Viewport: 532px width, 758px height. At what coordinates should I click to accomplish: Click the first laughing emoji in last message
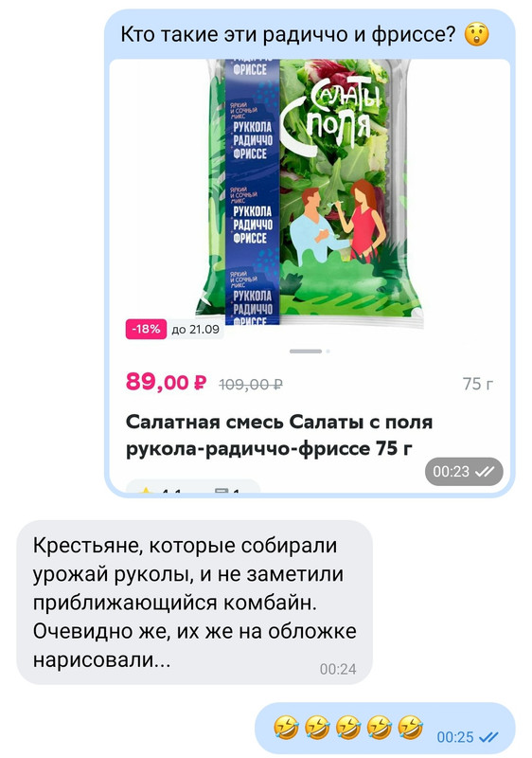coord(286,728)
